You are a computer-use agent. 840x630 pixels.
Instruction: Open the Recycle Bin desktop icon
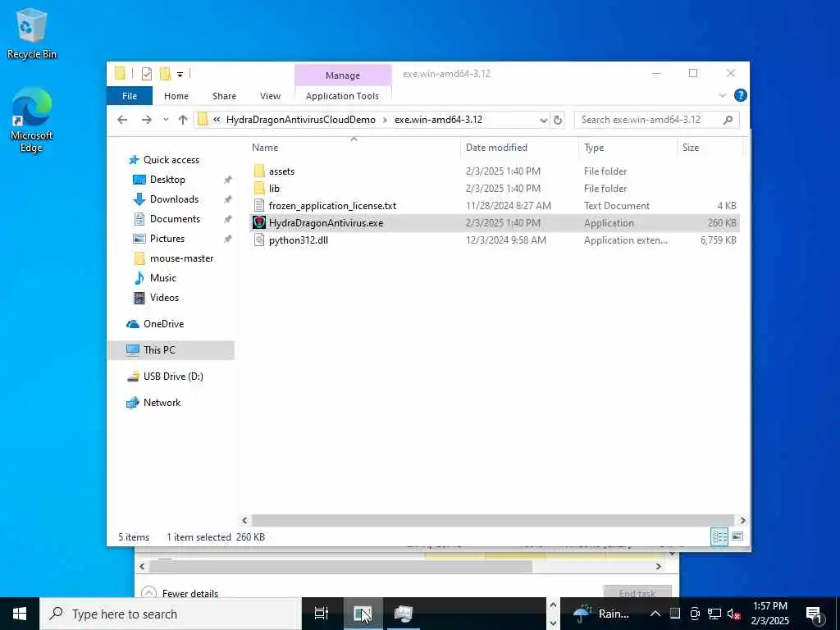32,33
